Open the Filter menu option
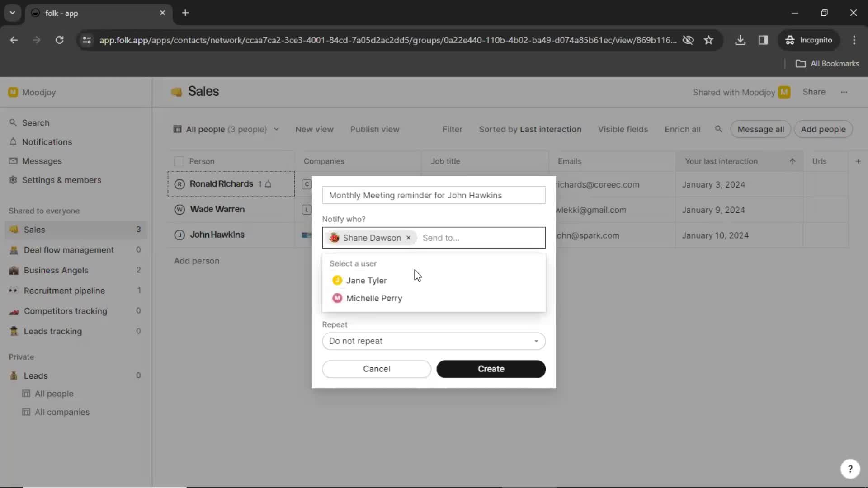This screenshot has height=488, width=868. click(x=453, y=129)
